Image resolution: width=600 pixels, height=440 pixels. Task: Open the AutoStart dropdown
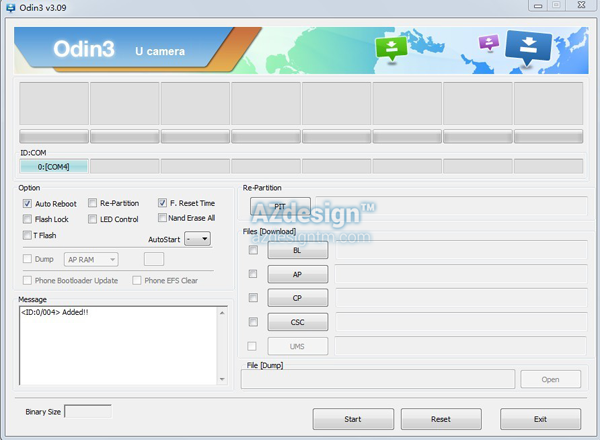pos(197,239)
